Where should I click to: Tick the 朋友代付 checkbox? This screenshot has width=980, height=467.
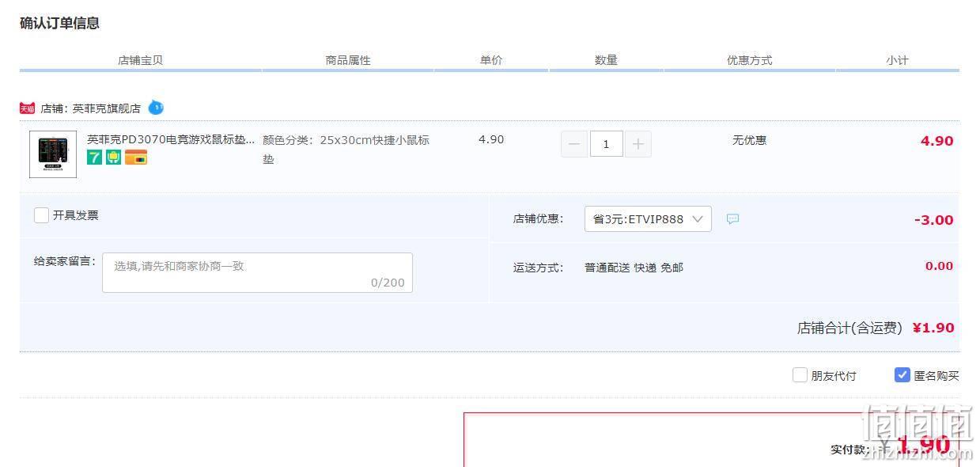tap(800, 375)
